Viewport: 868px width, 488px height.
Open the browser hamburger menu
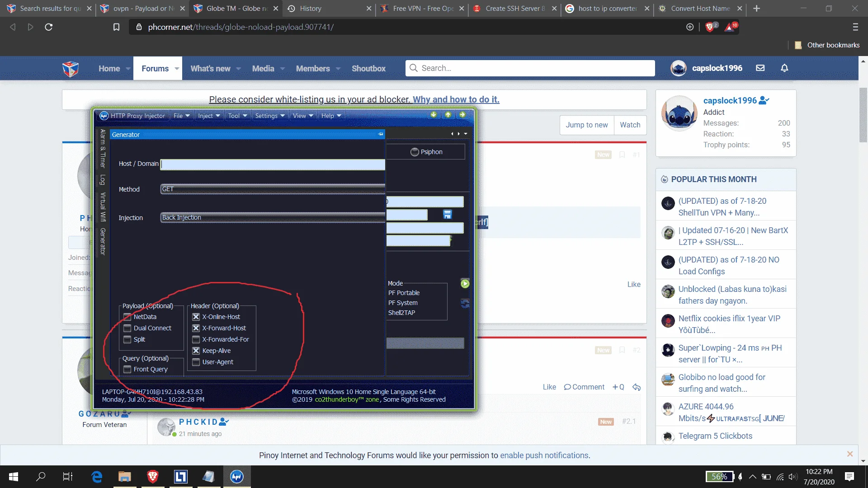(855, 27)
